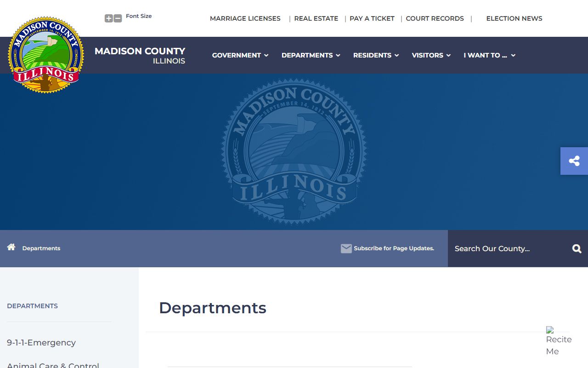Image resolution: width=588 pixels, height=368 pixels.
Task: Decrease font size with minus icon
Action: [x=118, y=18]
